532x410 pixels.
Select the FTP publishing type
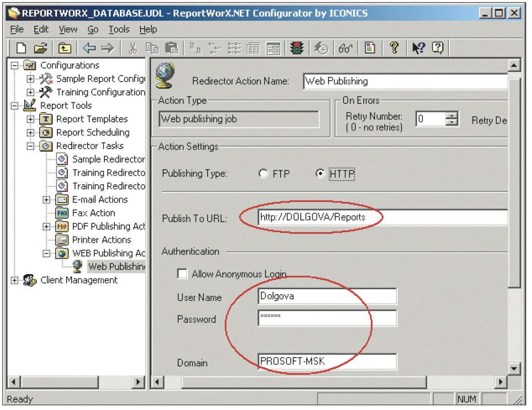click(x=263, y=174)
